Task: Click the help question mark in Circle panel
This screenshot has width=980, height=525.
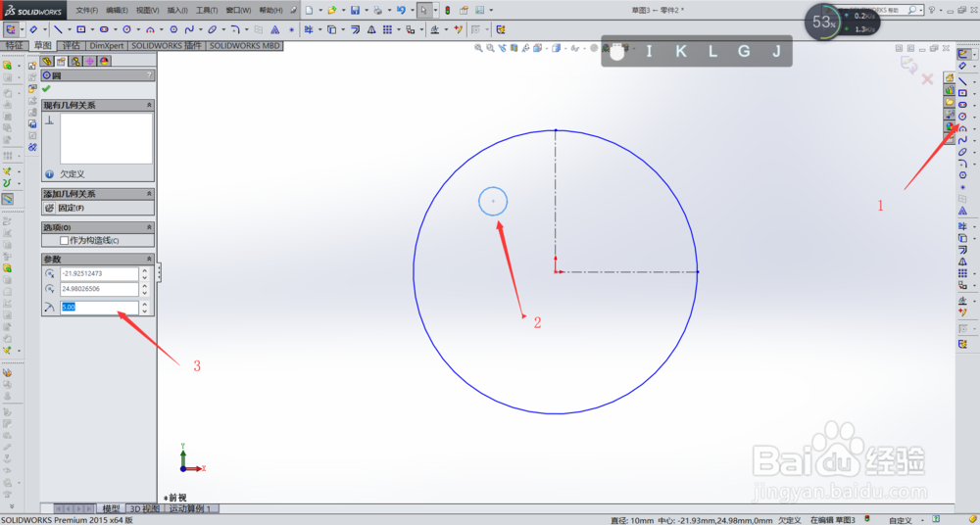Action: (x=149, y=75)
